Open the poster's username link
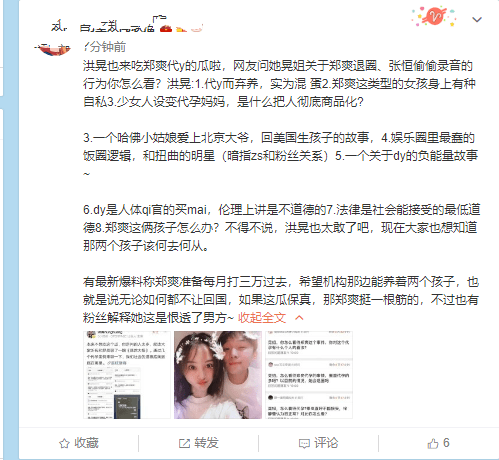499x460 pixels. pyautogui.click(x=117, y=25)
